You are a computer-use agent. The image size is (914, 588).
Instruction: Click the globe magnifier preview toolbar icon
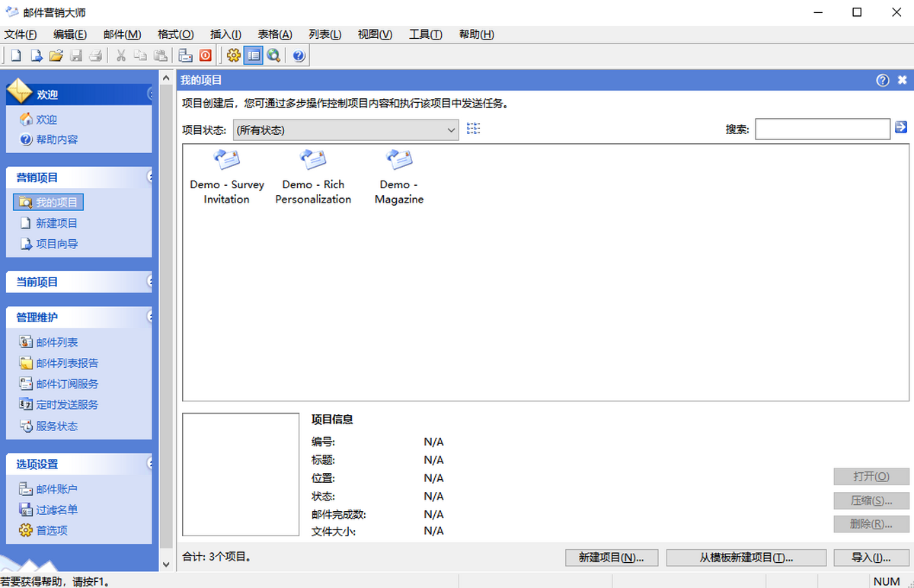coord(273,56)
